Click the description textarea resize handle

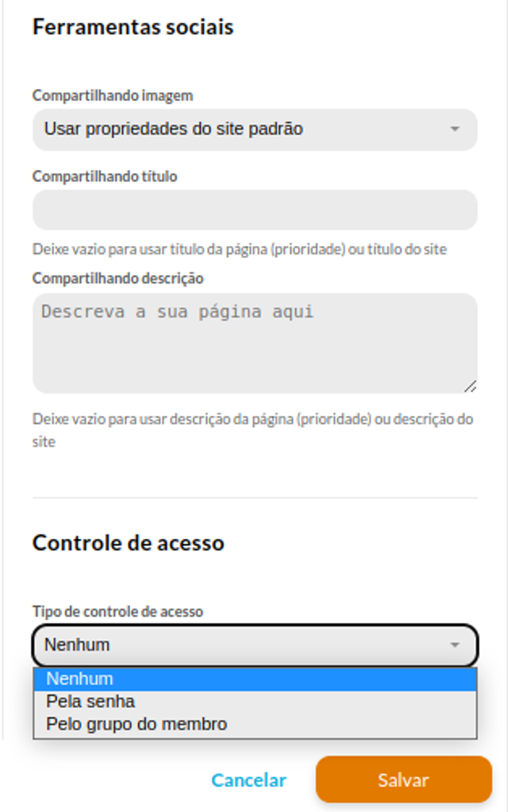[470, 387]
